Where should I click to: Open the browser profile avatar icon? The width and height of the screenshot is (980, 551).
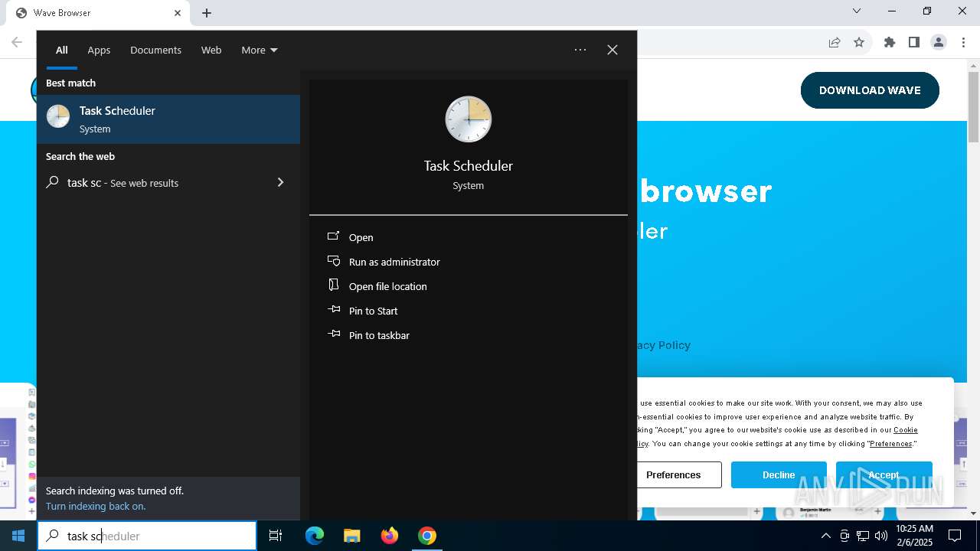click(939, 42)
